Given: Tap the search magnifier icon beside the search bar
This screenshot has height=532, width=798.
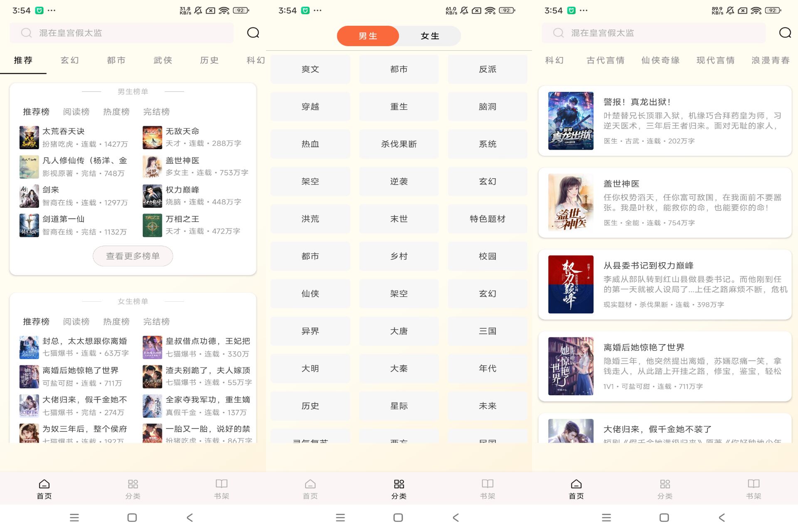Looking at the screenshot, I should tap(253, 32).
